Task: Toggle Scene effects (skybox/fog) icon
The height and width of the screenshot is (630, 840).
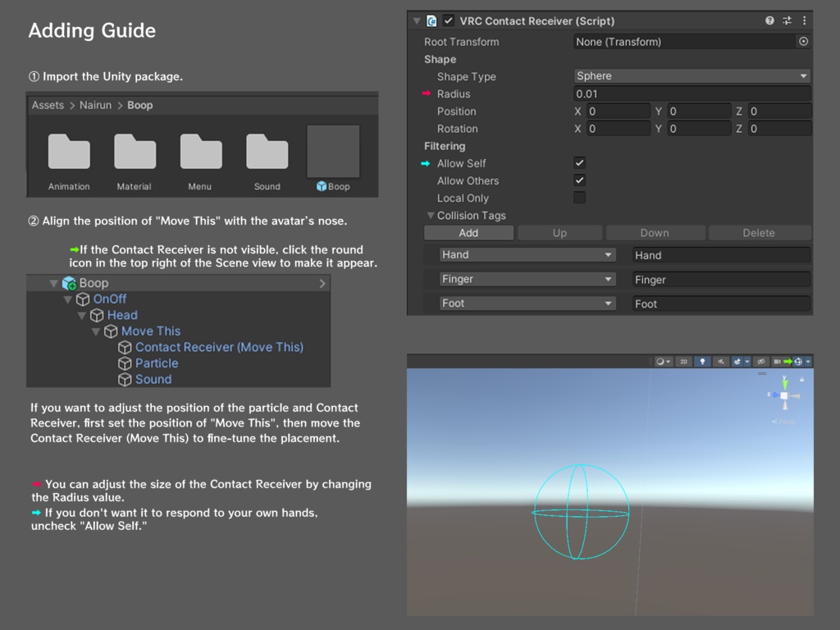Action: (737, 362)
